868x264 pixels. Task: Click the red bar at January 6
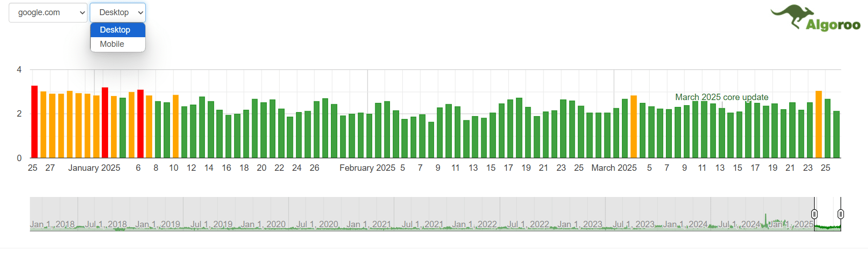pos(140,124)
